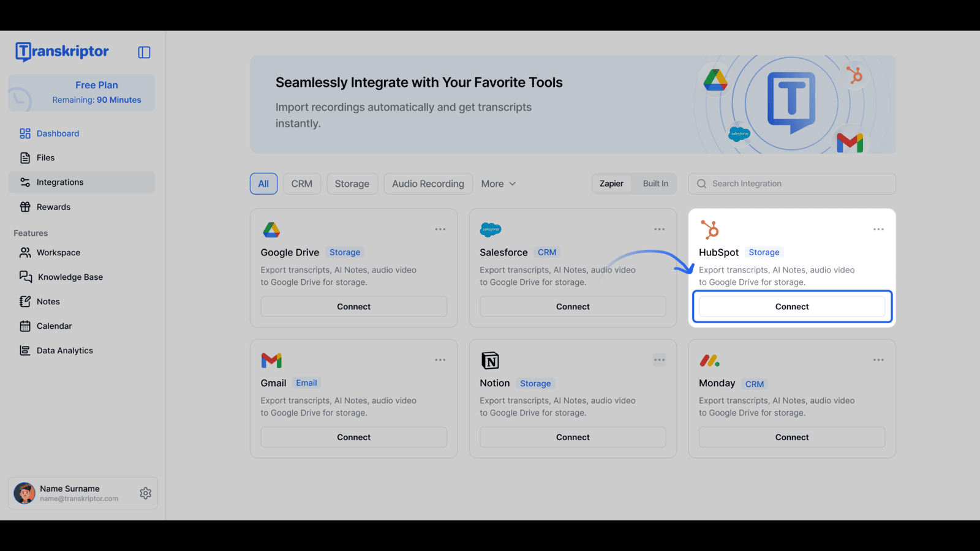Click the Integrations sidebar icon

[x=24, y=182]
